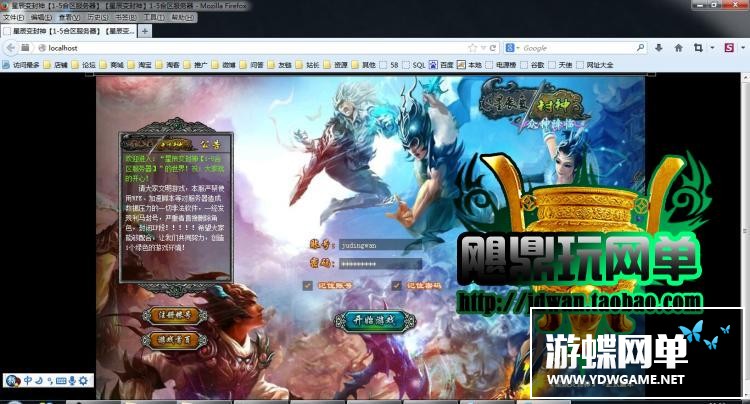Expand dropdown arrow beside the S extension
The width and height of the screenshot is (750, 404).
tap(743, 48)
